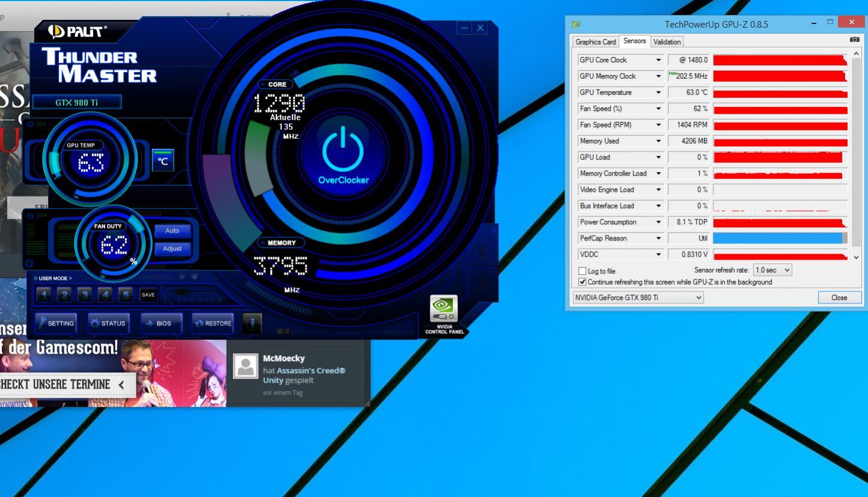868x497 pixels.
Task: Click the CORE clock label
Action: [x=277, y=85]
